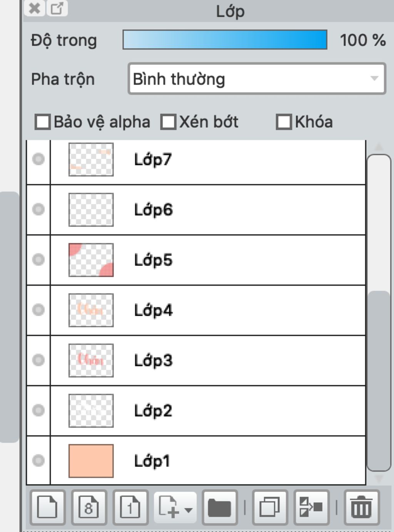Viewport: 394px width, 532px height.
Task: Click the Độ trong opacity slider
Action: click(x=225, y=40)
